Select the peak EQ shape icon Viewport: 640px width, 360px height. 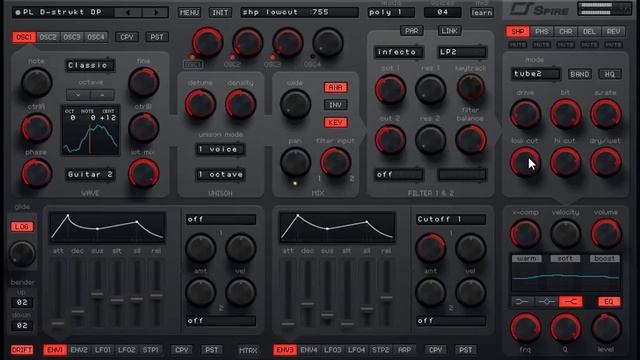click(x=546, y=302)
